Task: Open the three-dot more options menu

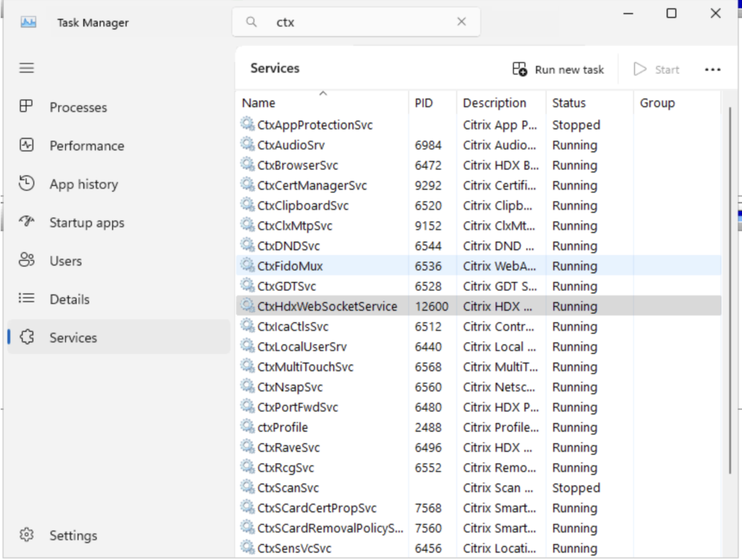Action: [x=712, y=70]
